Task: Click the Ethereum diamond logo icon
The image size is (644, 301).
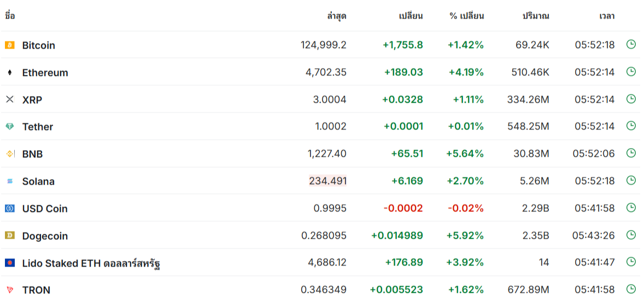Action: (10, 73)
